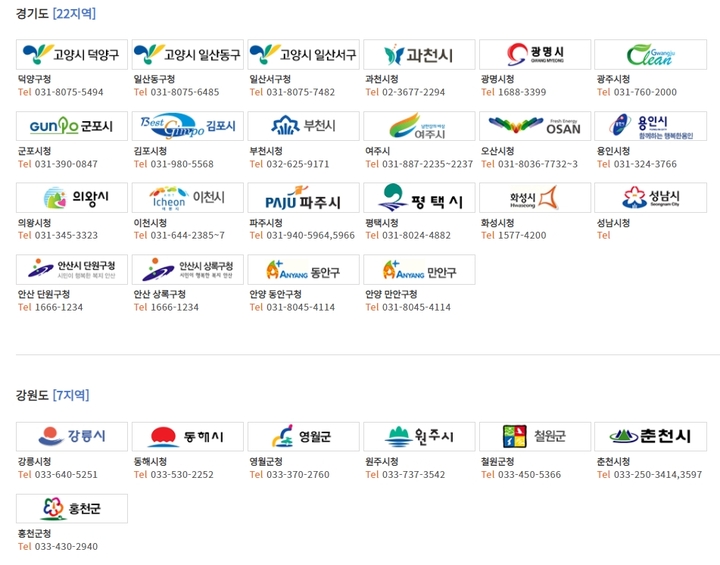This screenshot has width=720, height=565.
Task: Click phone number 031-644-2385~7
Action: coord(187,236)
